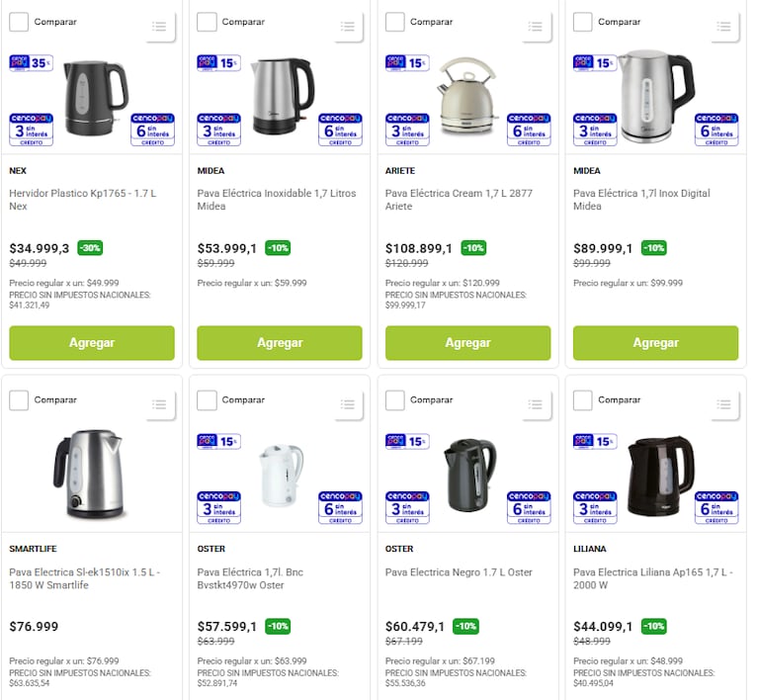Select Comparar for Oster Negro kettle

point(394,400)
